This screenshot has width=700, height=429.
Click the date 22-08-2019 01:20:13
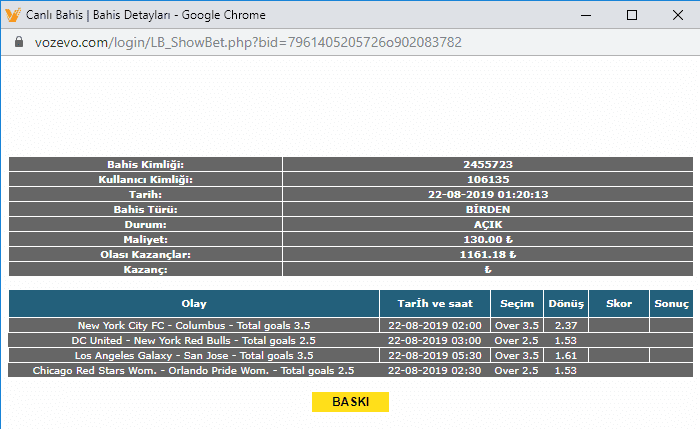click(488, 195)
